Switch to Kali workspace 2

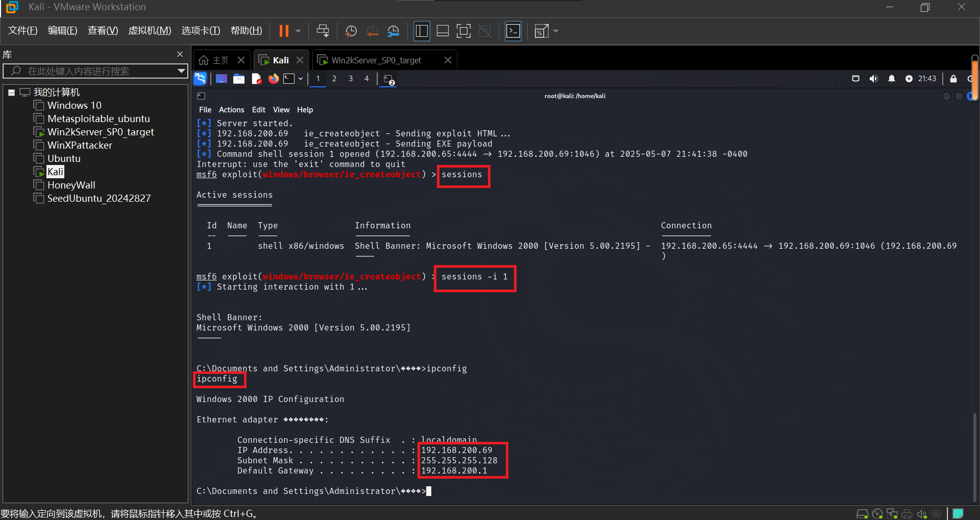click(334, 79)
